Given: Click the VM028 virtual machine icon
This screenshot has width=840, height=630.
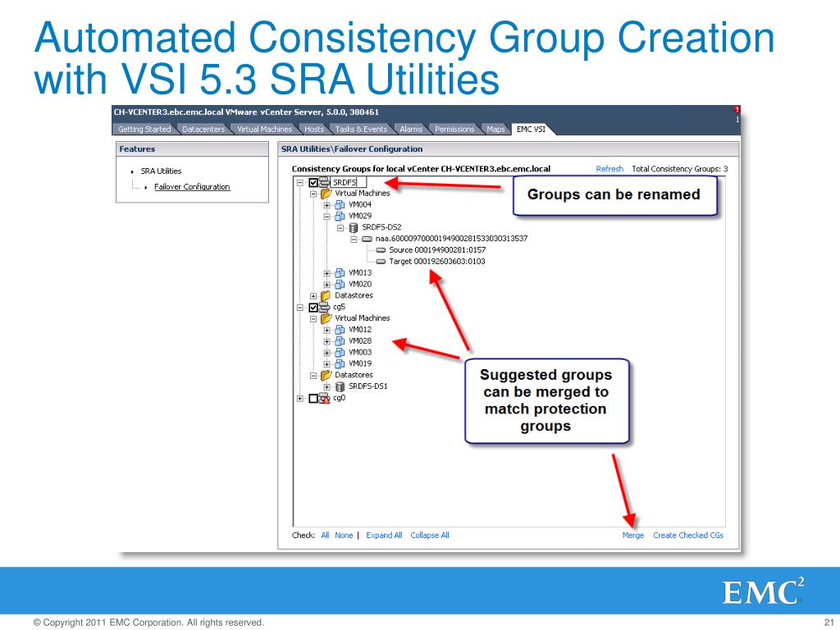Looking at the screenshot, I should click(x=340, y=340).
